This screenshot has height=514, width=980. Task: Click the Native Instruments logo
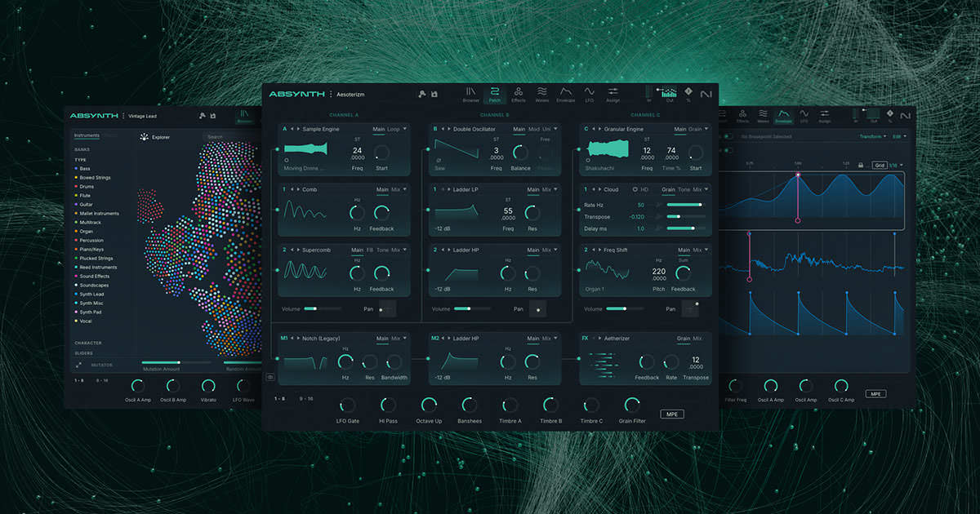point(704,92)
